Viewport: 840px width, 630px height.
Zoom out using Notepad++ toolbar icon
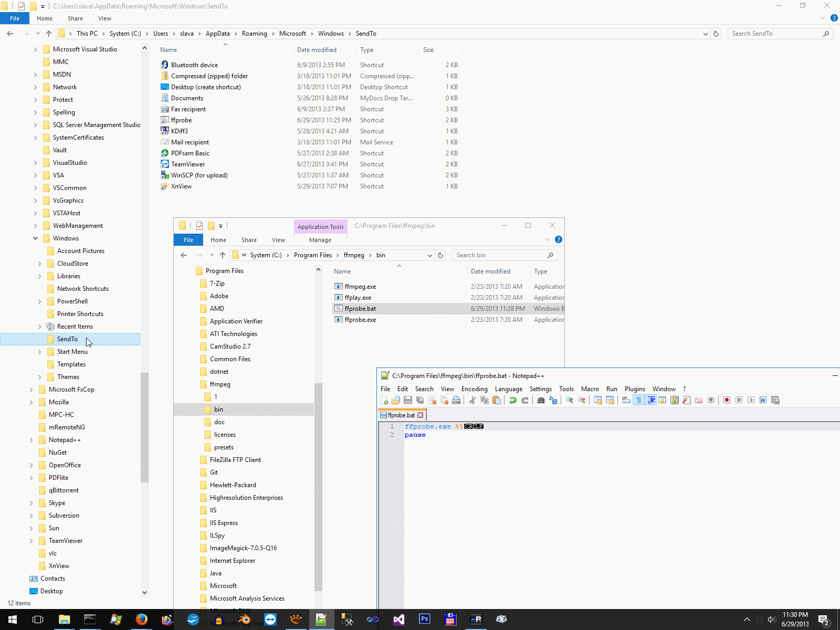(582, 400)
